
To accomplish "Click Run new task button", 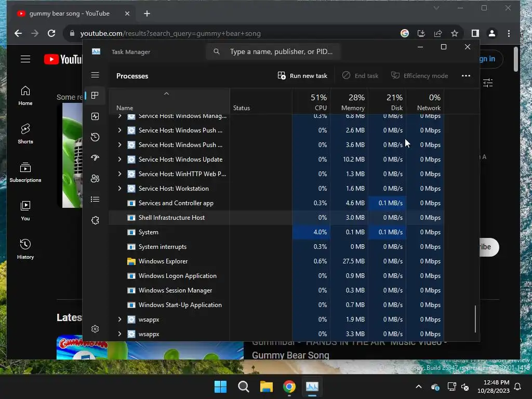I will 302,76.
